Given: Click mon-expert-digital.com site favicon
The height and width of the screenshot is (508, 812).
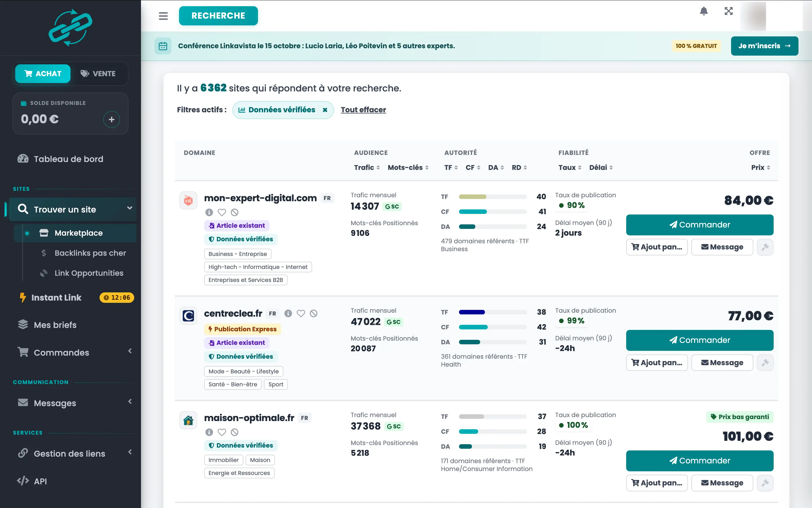Looking at the screenshot, I should point(188,201).
